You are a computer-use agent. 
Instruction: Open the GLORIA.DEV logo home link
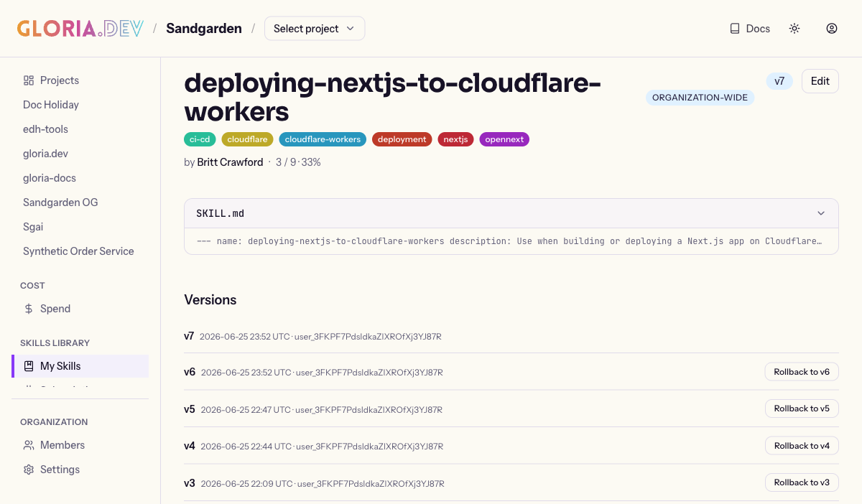[80, 29]
